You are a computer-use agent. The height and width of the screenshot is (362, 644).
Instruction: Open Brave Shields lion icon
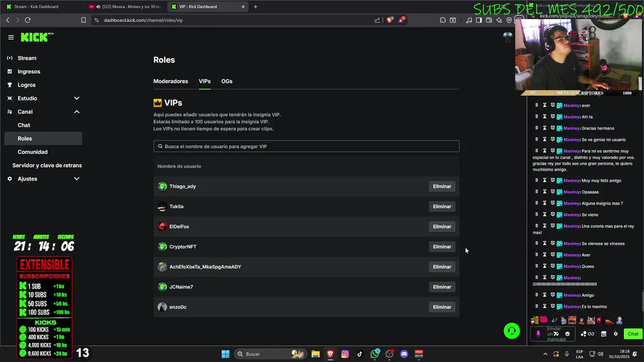pos(389,20)
